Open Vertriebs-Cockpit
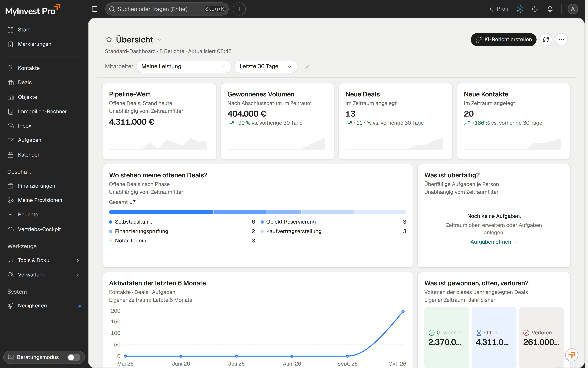The width and height of the screenshot is (588, 368). click(44, 229)
